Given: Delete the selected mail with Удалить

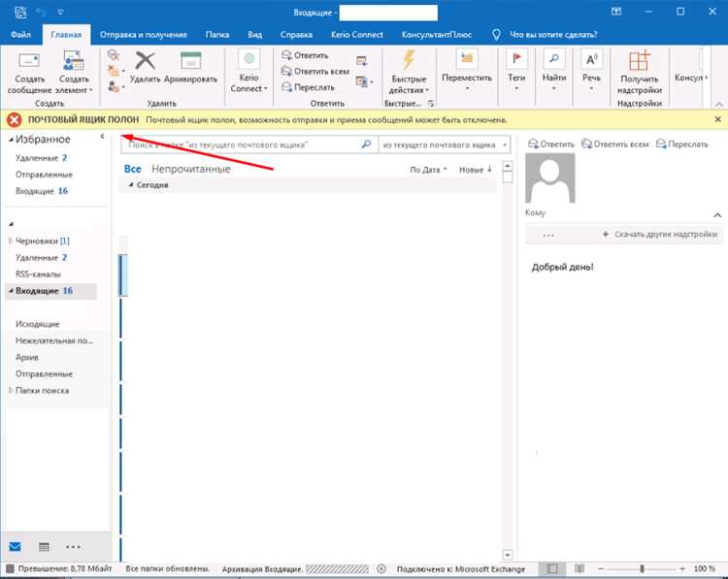Looking at the screenshot, I should pyautogui.click(x=146, y=68).
